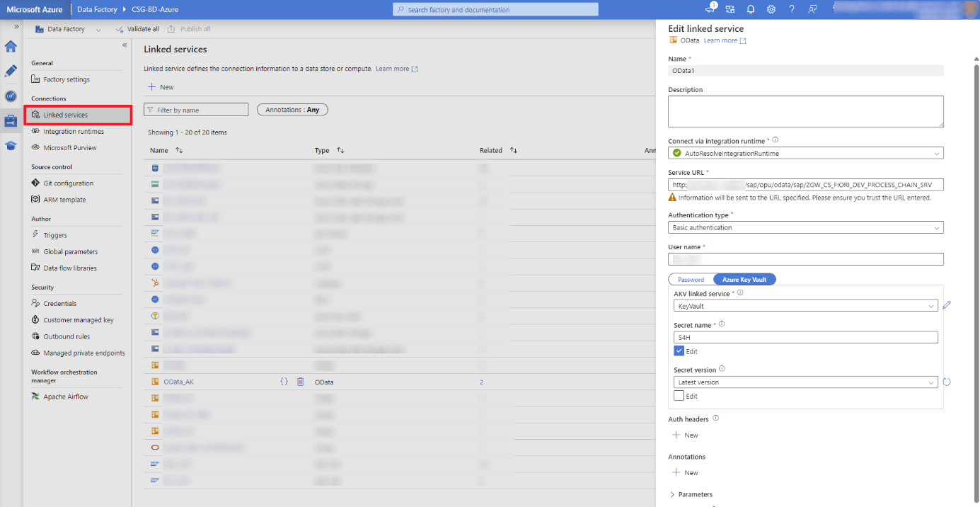Switch to the Password toggle tab
The height and width of the screenshot is (507, 980).
[x=691, y=280]
